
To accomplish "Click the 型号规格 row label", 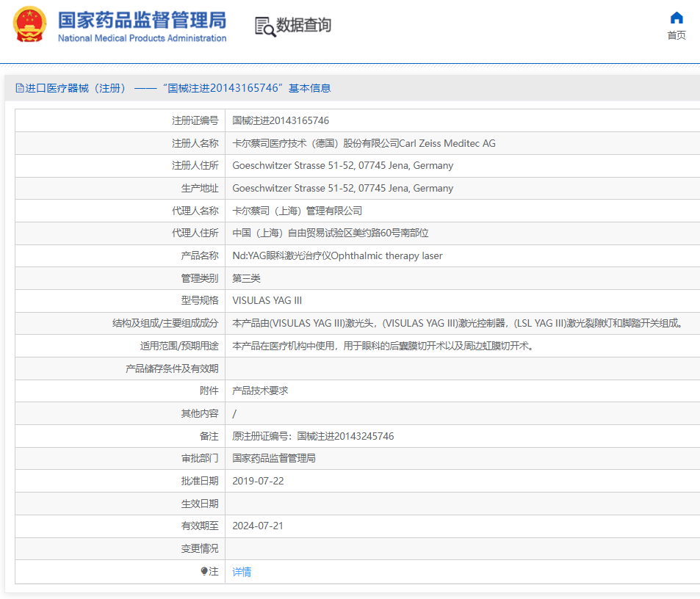I will pos(200,301).
